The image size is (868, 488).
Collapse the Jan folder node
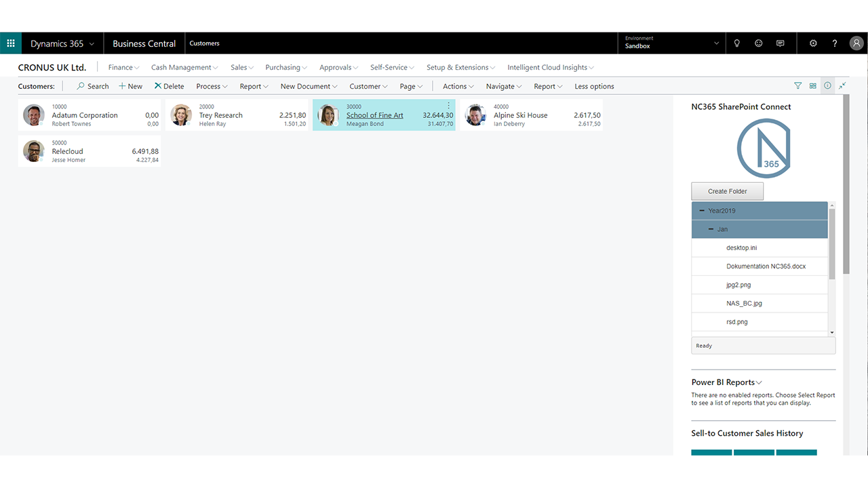[x=711, y=229]
